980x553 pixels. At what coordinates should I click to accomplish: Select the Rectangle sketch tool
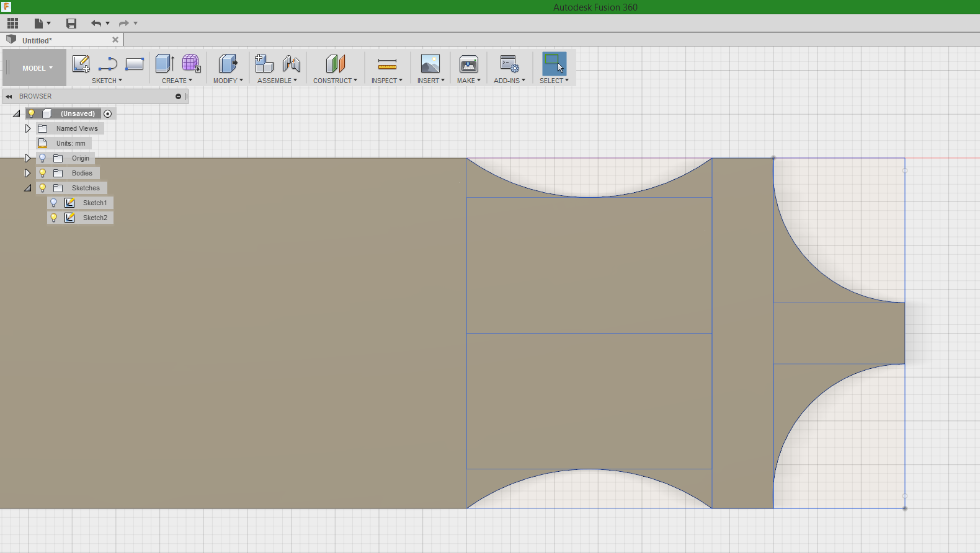pos(135,64)
